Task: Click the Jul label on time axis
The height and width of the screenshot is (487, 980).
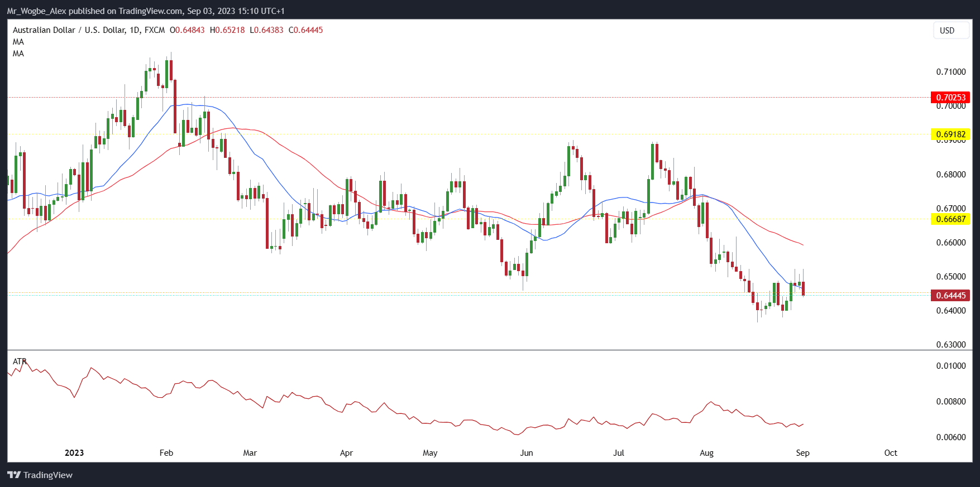Action: tap(619, 453)
